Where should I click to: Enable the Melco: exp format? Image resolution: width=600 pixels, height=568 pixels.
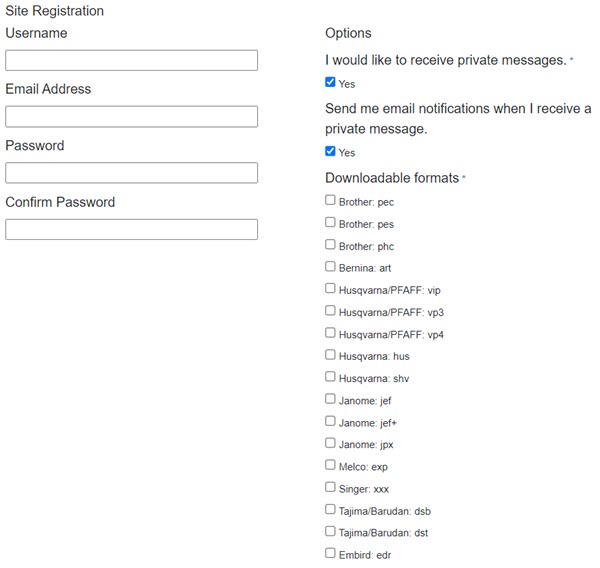[331, 465]
